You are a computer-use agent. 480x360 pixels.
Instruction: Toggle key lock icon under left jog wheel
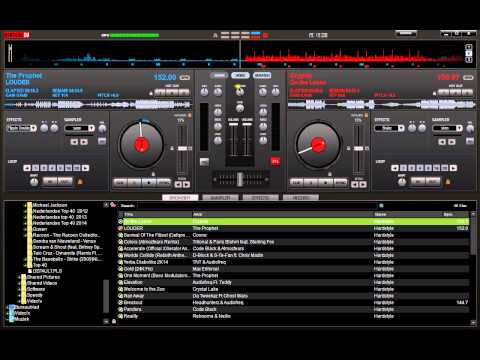click(153, 174)
